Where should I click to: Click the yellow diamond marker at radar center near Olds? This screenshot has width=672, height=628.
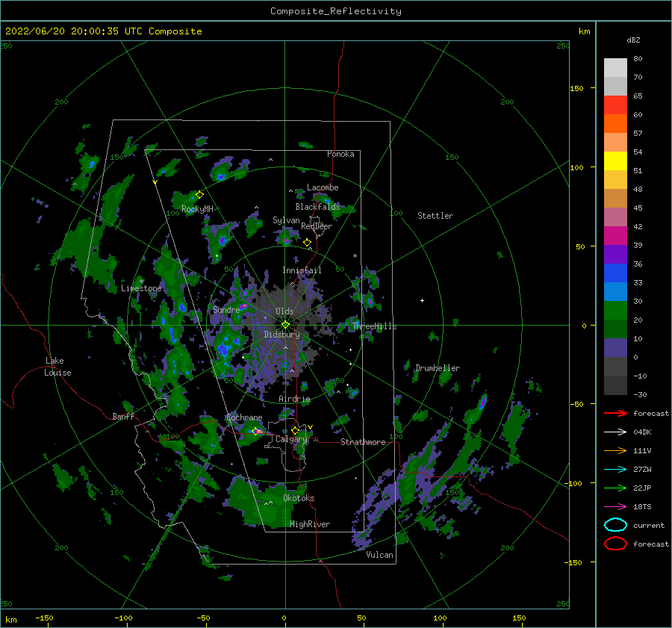[285, 325]
